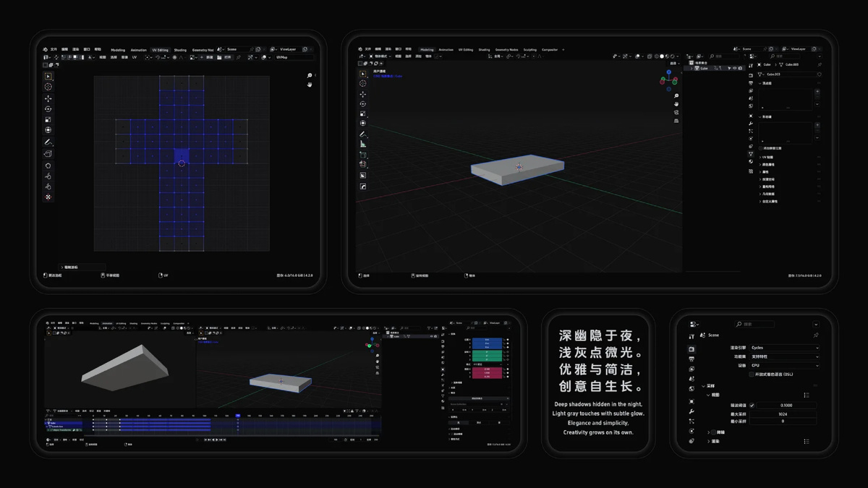This screenshot has width=868, height=488.
Task: Select the Annotate pencil tool in UV editor
Action: click(x=48, y=142)
